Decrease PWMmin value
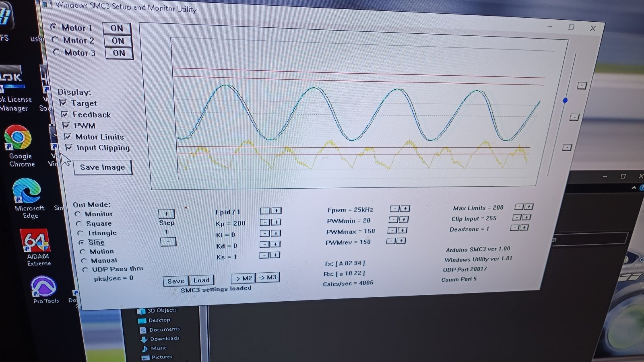 (x=393, y=219)
